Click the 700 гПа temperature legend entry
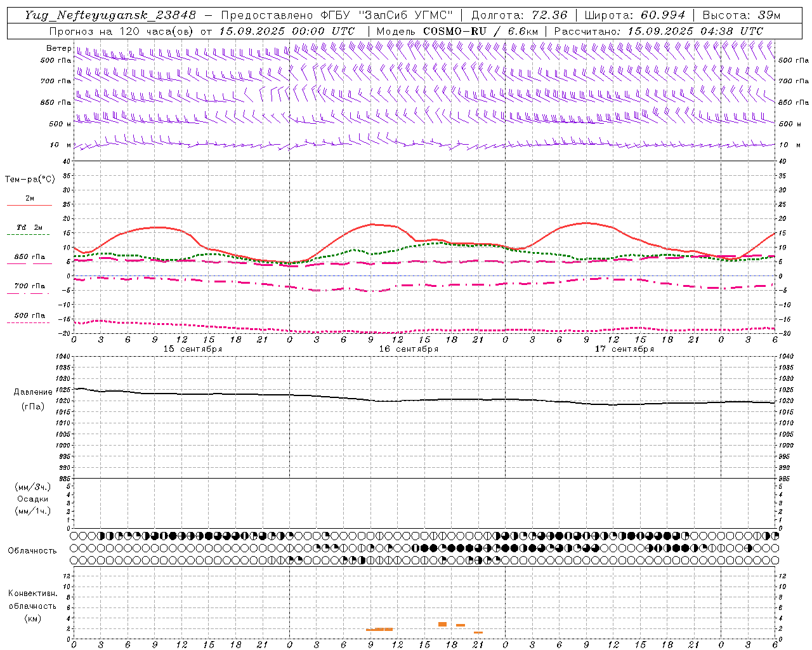Screen dimensions: 812x650 [30, 286]
